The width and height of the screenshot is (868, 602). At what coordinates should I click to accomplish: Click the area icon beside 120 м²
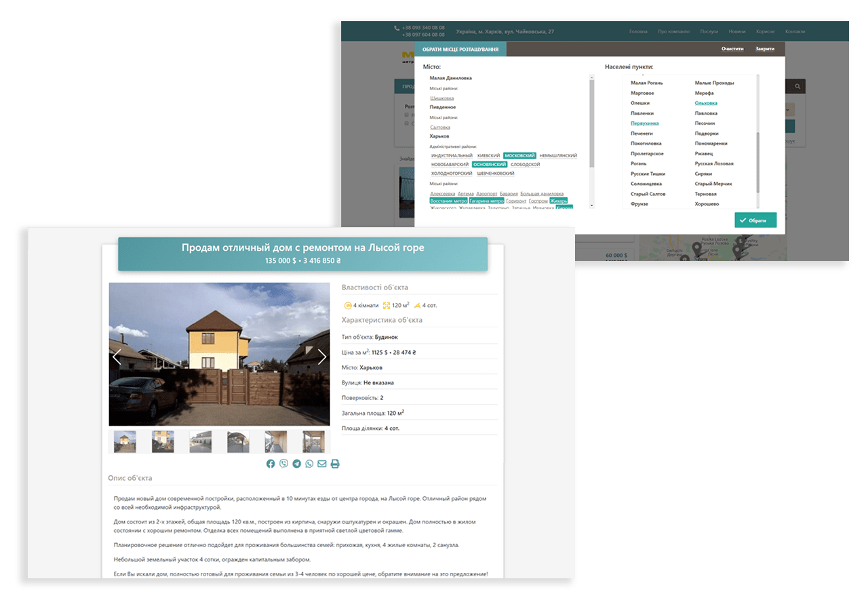click(387, 305)
